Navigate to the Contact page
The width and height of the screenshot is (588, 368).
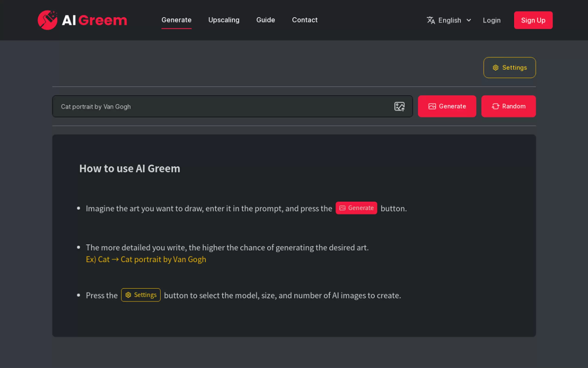pyautogui.click(x=305, y=20)
